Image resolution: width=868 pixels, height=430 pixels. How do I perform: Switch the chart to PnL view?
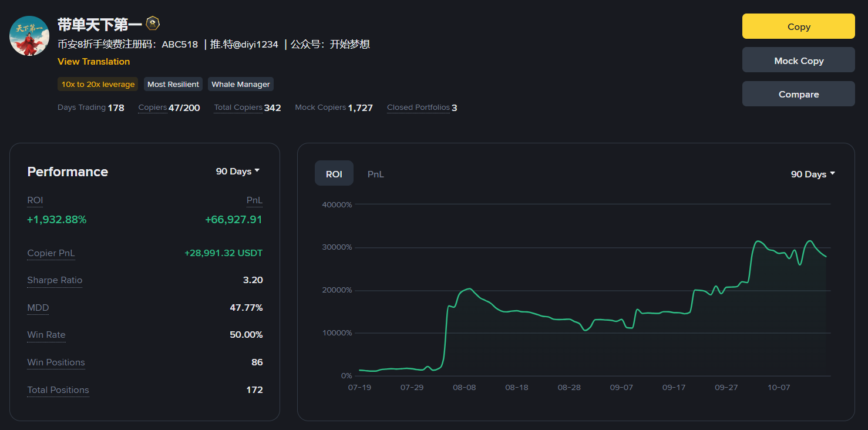pos(375,173)
